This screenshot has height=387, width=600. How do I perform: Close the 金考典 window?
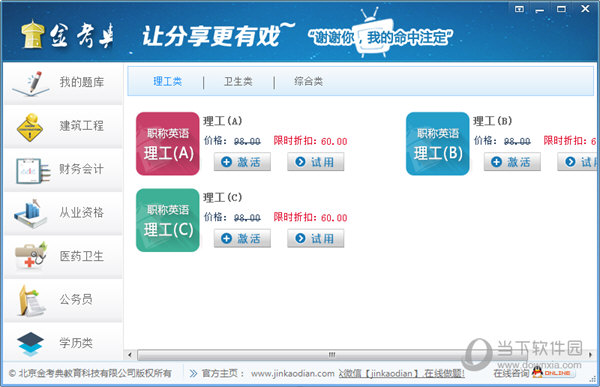585,8
